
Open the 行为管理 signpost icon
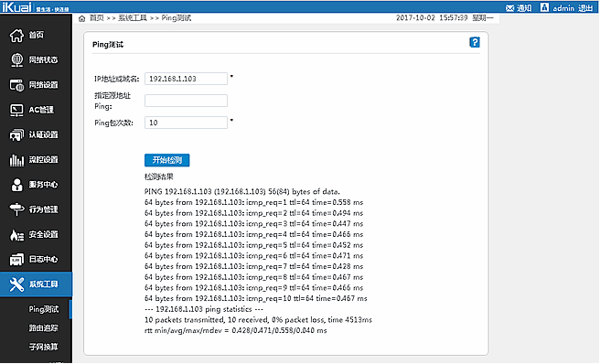coord(16,209)
